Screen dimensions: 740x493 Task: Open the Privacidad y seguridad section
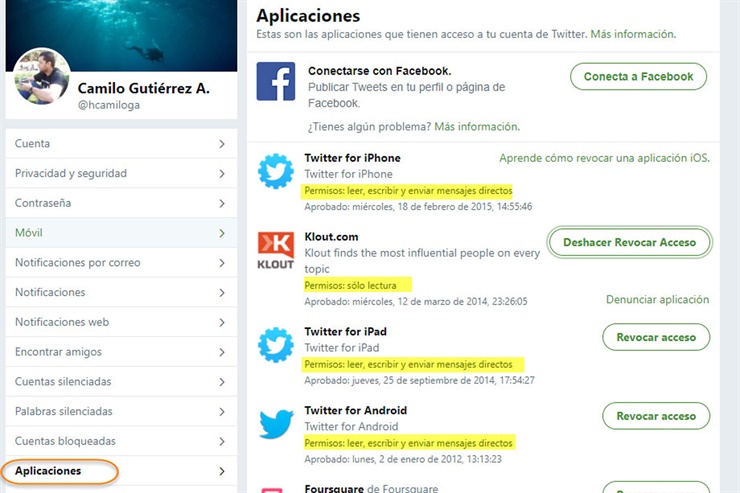(121, 173)
